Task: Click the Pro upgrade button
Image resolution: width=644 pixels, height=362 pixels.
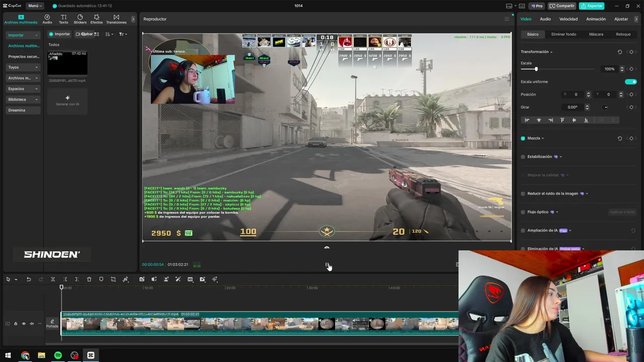Action: 536,6
